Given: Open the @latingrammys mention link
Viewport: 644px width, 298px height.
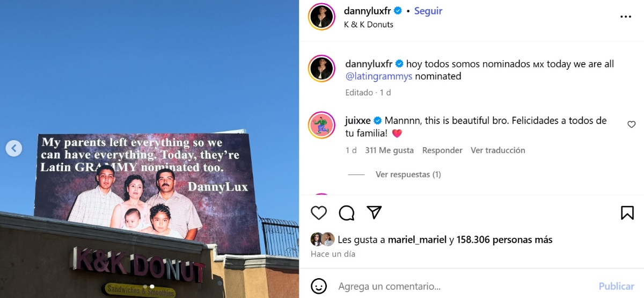Looking at the screenshot, I should click(379, 76).
